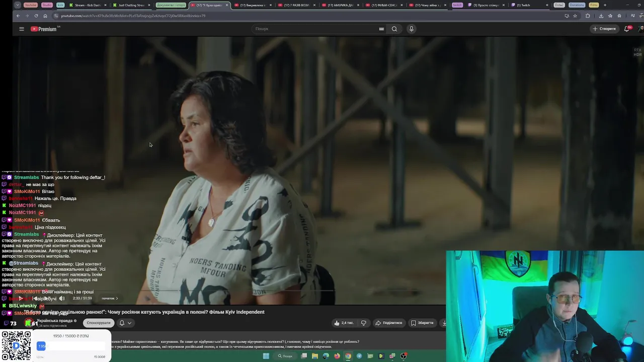This screenshot has width=644, height=362.
Task: Open the browser extensions puzzle icon
Action: 588,16
